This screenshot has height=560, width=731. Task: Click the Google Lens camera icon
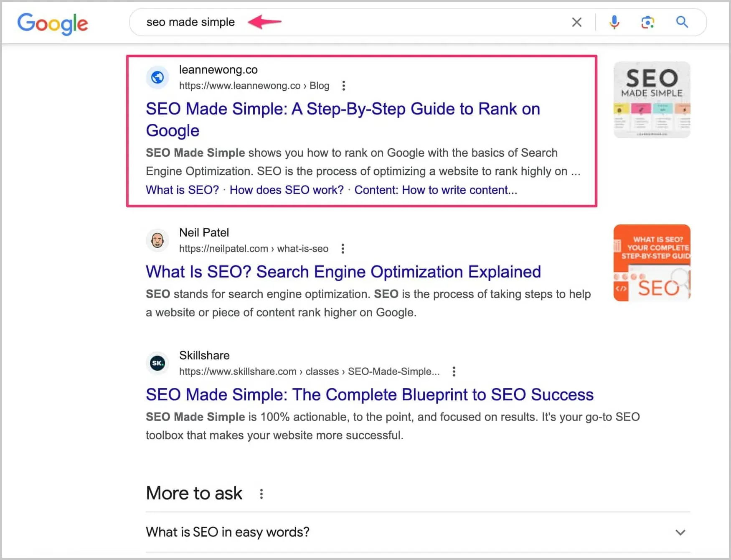(647, 22)
